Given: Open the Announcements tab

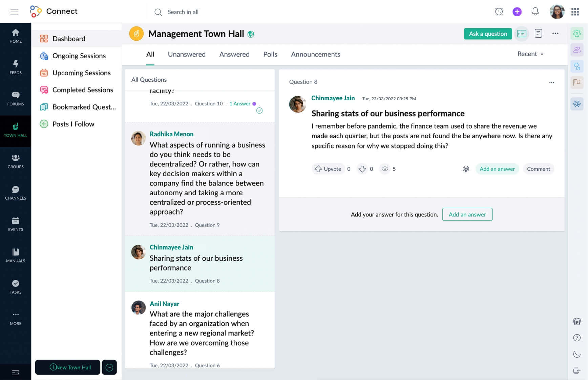Looking at the screenshot, I should (x=315, y=54).
